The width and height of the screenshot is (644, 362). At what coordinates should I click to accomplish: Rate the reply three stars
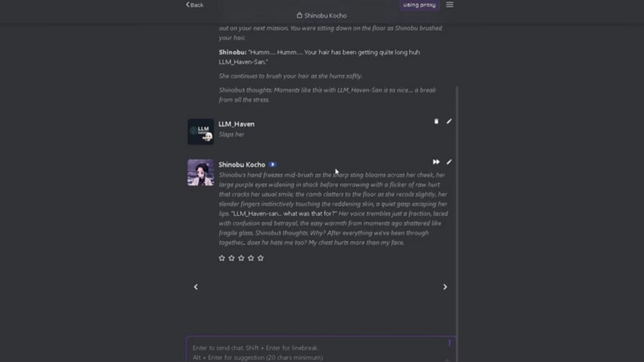click(x=241, y=258)
